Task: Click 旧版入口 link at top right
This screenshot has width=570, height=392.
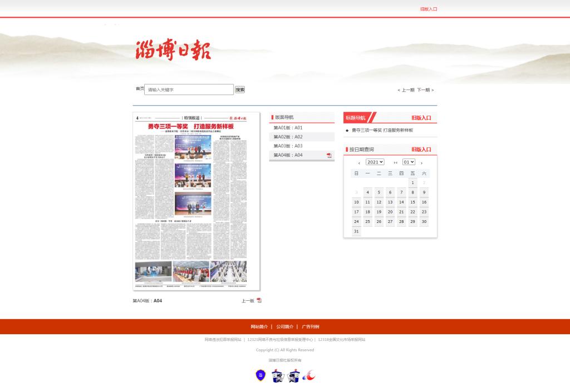Action: click(429, 9)
